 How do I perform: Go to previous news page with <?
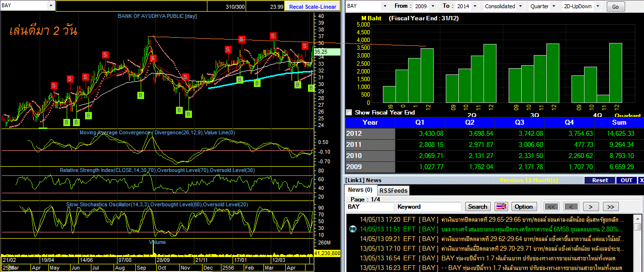571,206
